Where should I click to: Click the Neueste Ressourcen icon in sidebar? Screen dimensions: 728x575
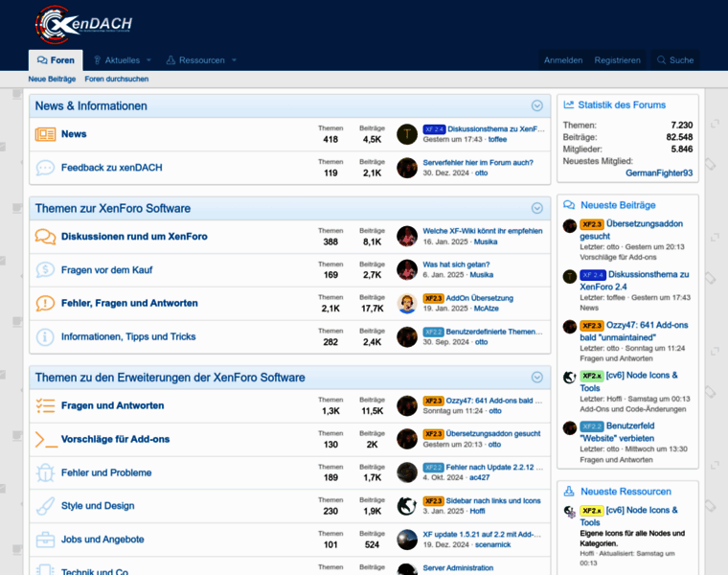tap(569, 492)
